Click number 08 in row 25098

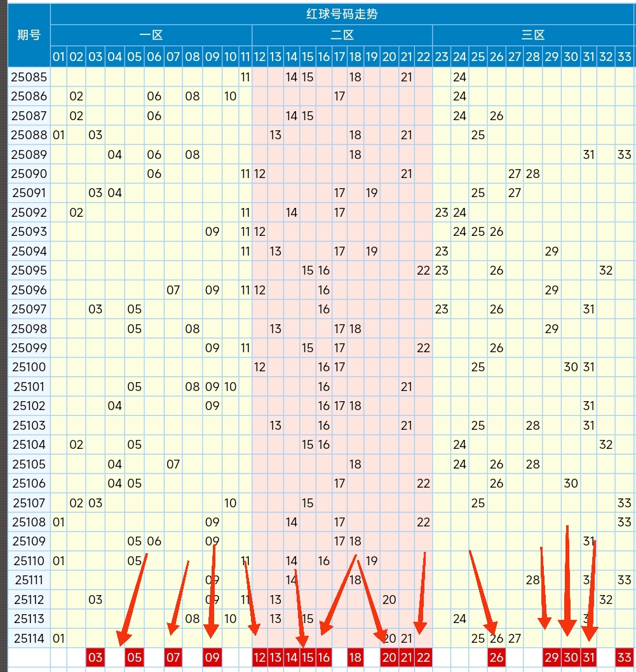click(x=193, y=329)
